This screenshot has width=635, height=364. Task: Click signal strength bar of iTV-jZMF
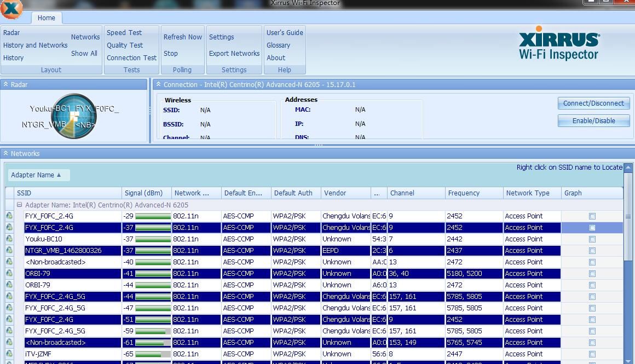click(153, 354)
